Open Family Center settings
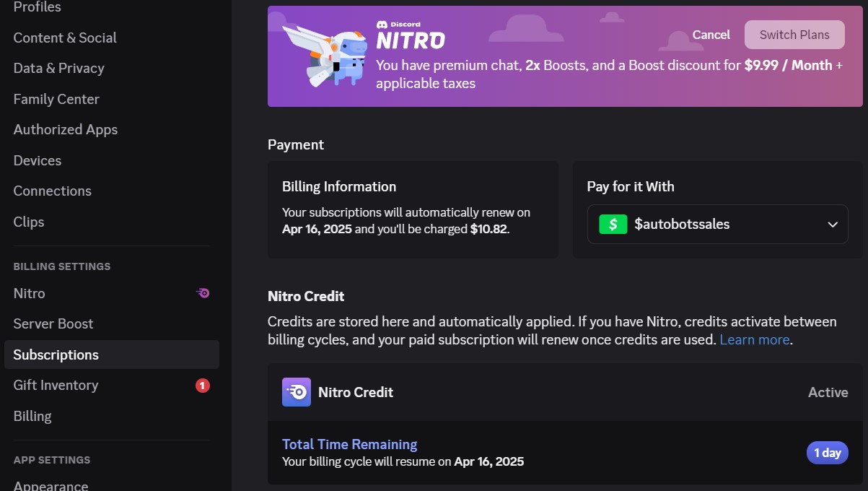Viewport: 868px width, 491px height. (56, 99)
